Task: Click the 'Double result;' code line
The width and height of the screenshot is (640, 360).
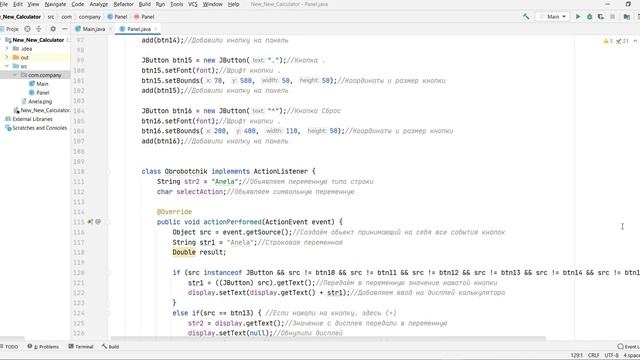Action: 199,252
